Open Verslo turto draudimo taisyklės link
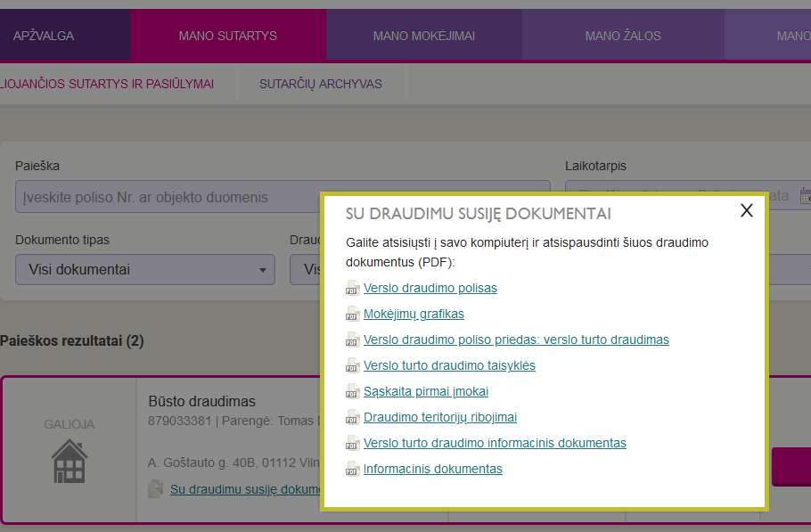The image size is (811, 532). pyautogui.click(x=449, y=365)
